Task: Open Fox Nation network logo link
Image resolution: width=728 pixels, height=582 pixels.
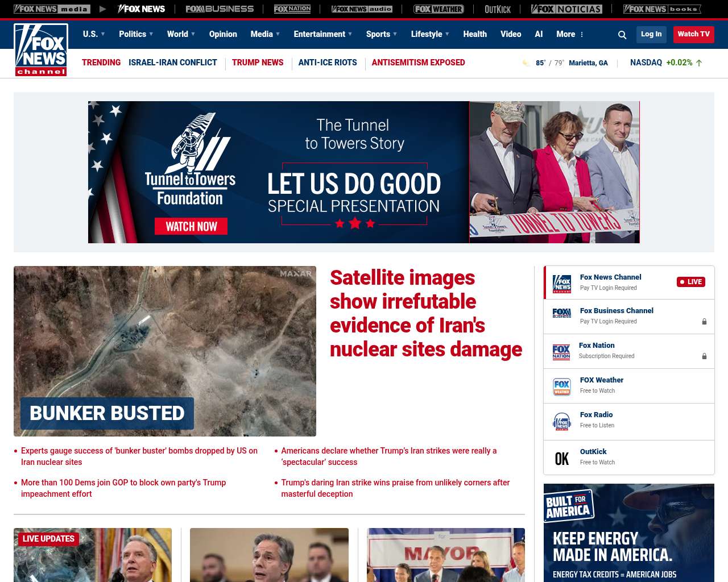Action: tap(292, 9)
